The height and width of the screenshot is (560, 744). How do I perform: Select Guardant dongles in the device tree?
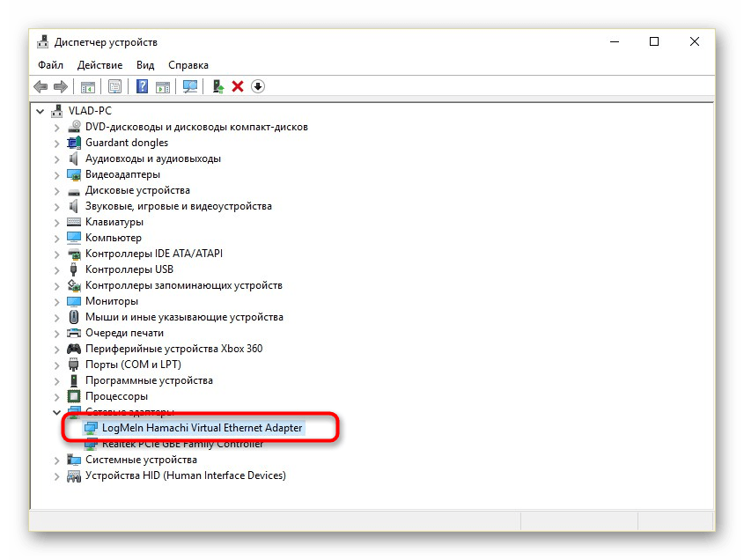(126, 143)
